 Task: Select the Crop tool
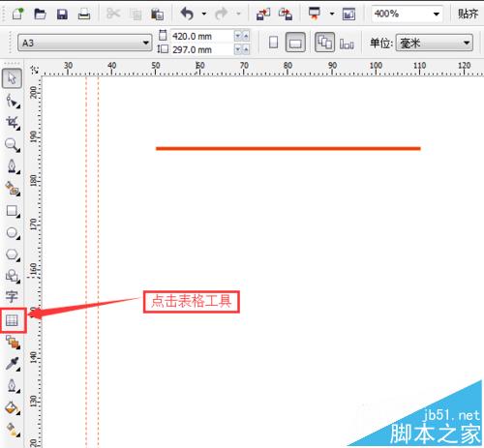tap(13, 123)
